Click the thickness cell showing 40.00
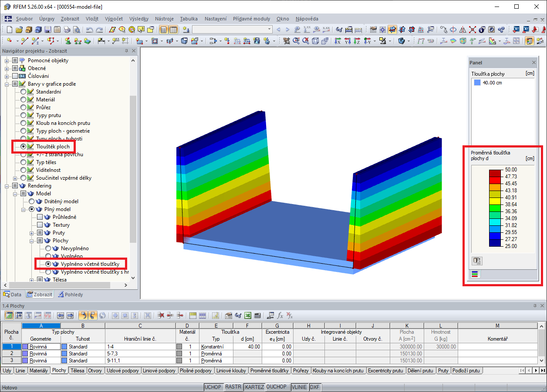Screen dimensions: 547x392 247,347
